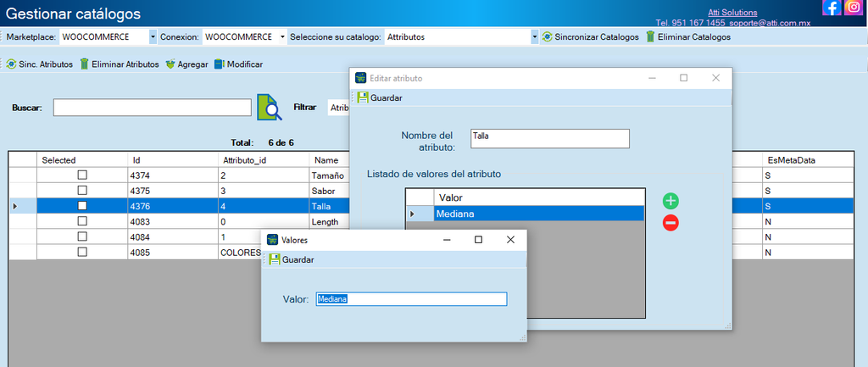Click the Sinc. Atributos toolbar label
The height and width of the screenshot is (367, 868).
tap(46, 64)
